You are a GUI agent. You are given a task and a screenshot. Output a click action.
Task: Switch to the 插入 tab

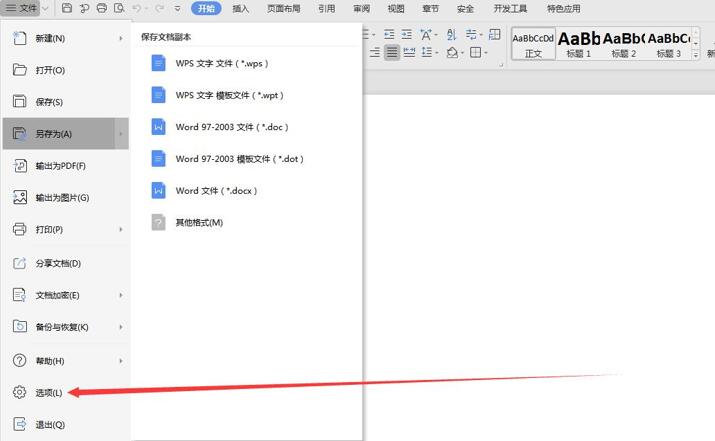(241, 8)
